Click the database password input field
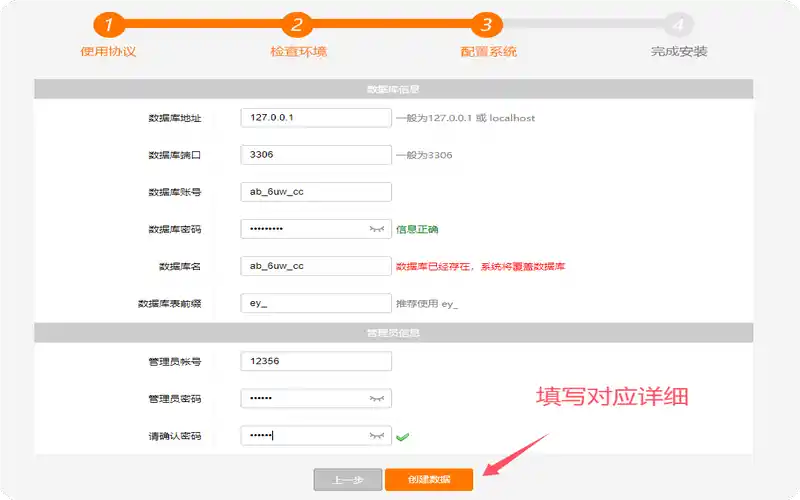The image size is (800, 500). [x=316, y=229]
